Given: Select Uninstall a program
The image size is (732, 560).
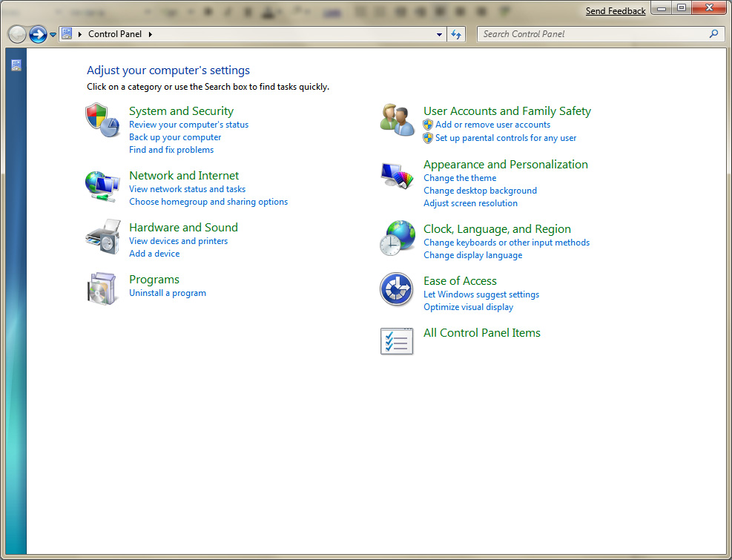Looking at the screenshot, I should coord(167,293).
